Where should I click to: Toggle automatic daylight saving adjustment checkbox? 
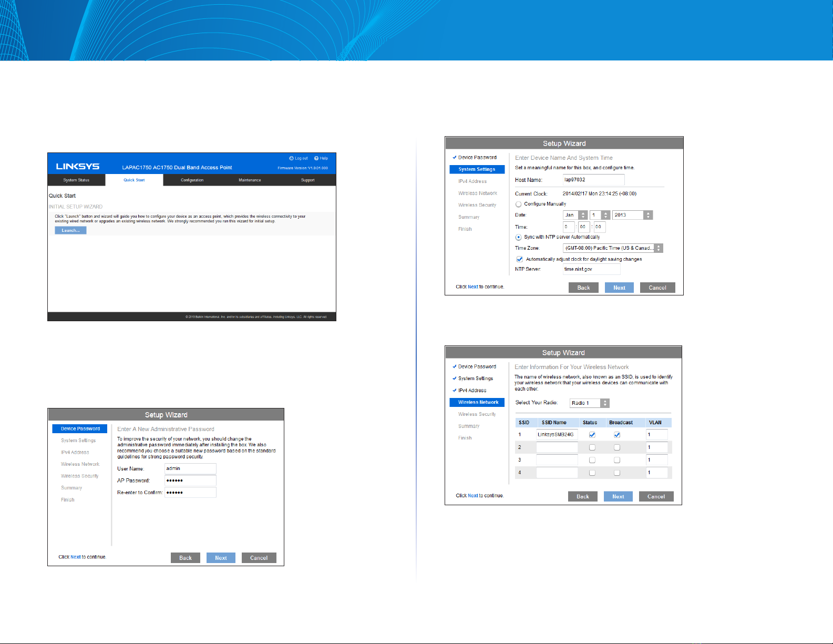pyautogui.click(x=520, y=259)
